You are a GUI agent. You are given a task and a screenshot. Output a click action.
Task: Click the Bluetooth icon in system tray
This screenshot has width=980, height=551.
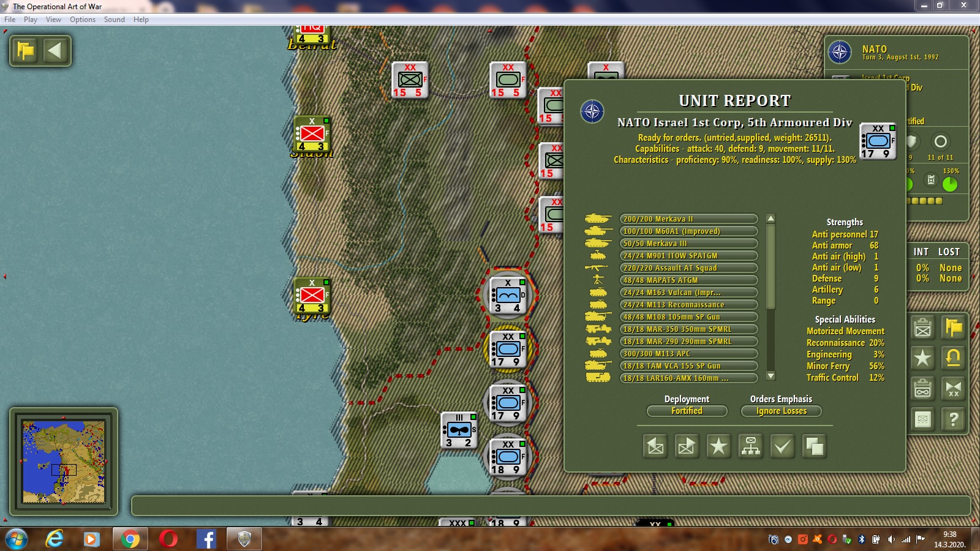click(861, 539)
